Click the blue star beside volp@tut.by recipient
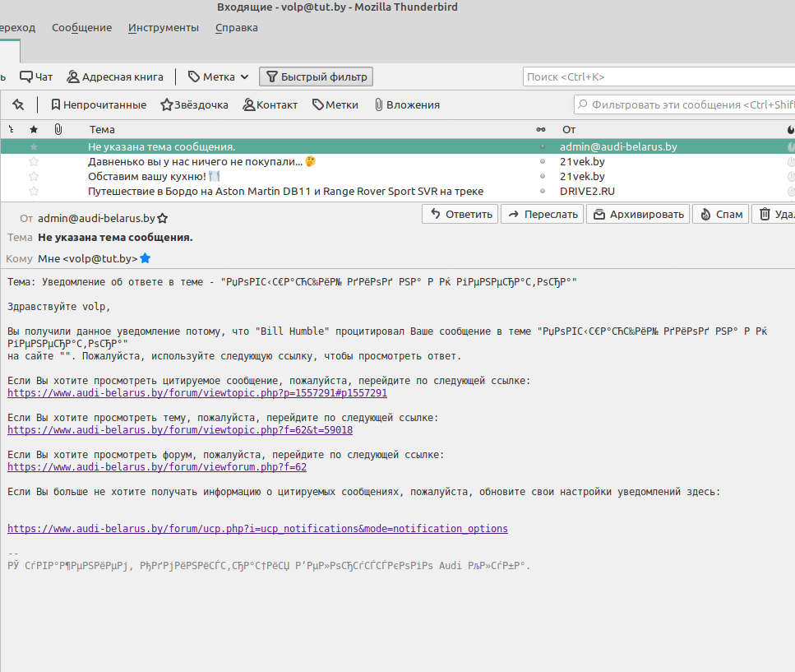This screenshot has height=672, width=795. point(146,258)
